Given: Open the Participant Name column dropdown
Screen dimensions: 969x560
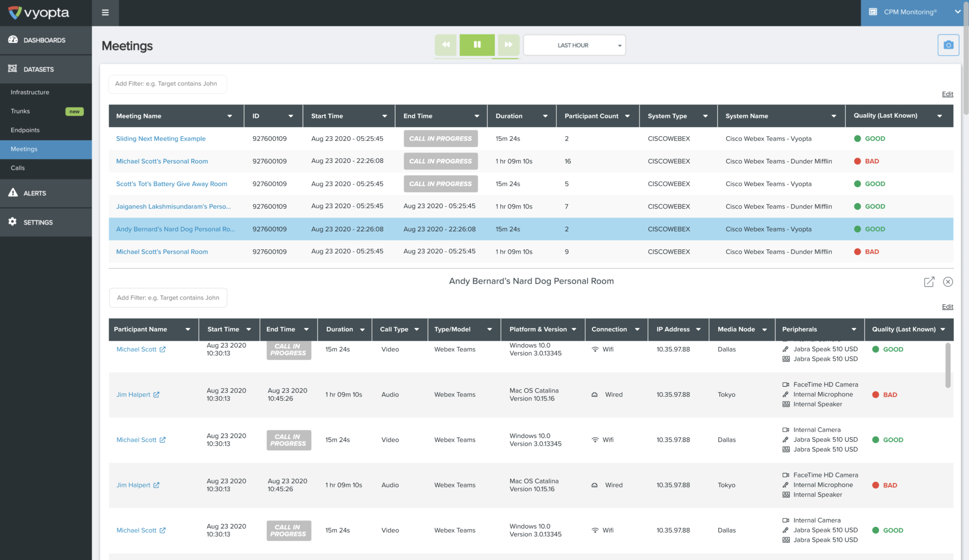Looking at the screenshot, I should click(188, 329).
